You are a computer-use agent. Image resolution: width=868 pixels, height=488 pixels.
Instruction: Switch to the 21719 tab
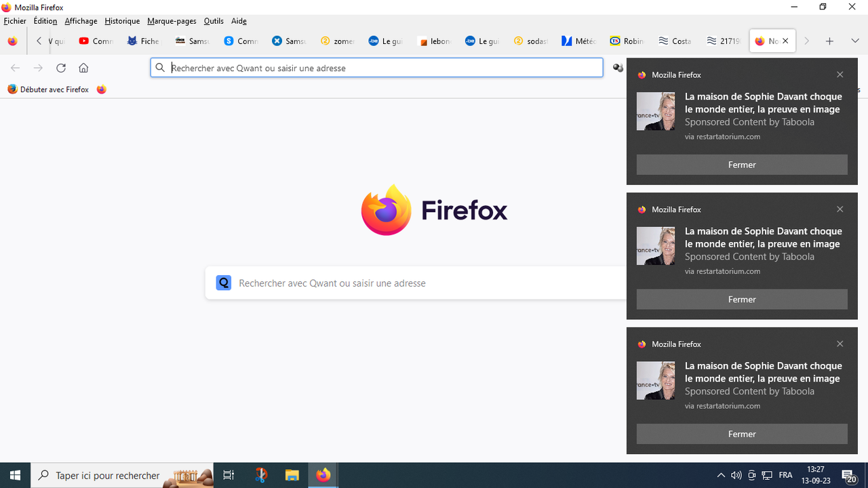tap(723, 41)
